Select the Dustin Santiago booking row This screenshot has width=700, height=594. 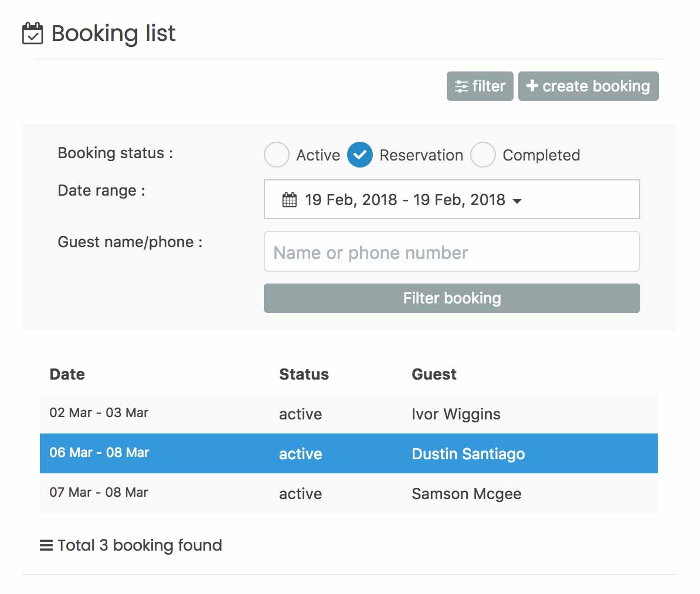(348, 453)
